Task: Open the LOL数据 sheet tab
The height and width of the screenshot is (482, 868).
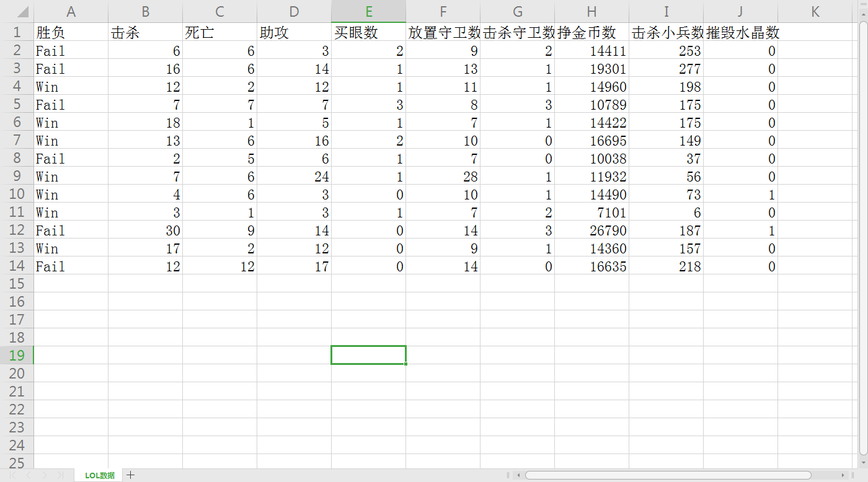Action: pos(99,475)
